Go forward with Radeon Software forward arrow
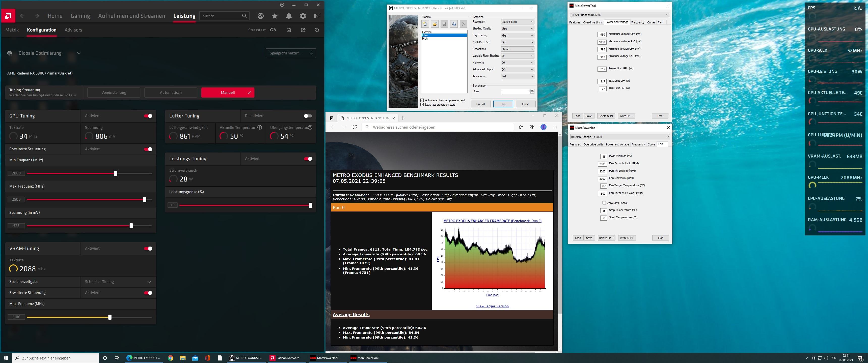 pos(37,16)
